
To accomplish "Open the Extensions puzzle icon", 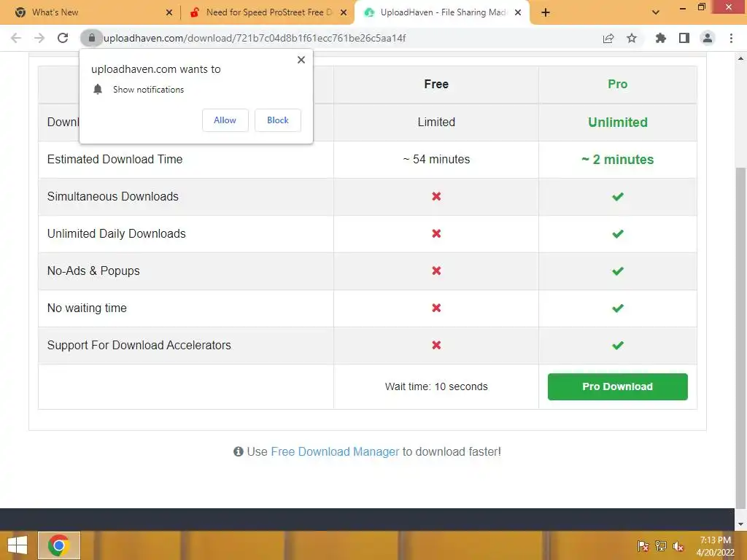I will (660, 38).
